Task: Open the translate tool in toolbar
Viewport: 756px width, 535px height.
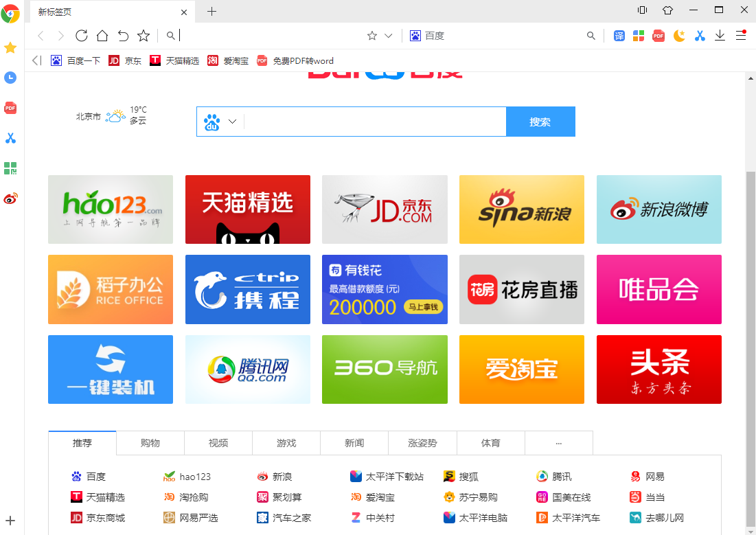Action: point(619,36)
